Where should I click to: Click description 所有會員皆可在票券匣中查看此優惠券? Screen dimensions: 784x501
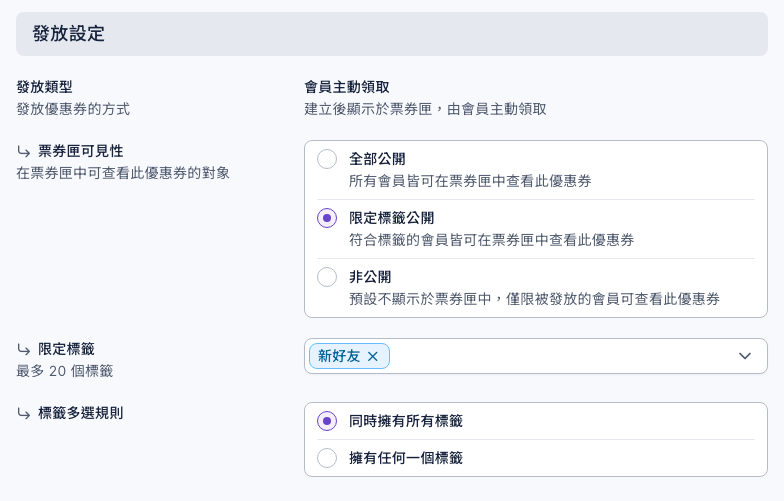(470, 181)
